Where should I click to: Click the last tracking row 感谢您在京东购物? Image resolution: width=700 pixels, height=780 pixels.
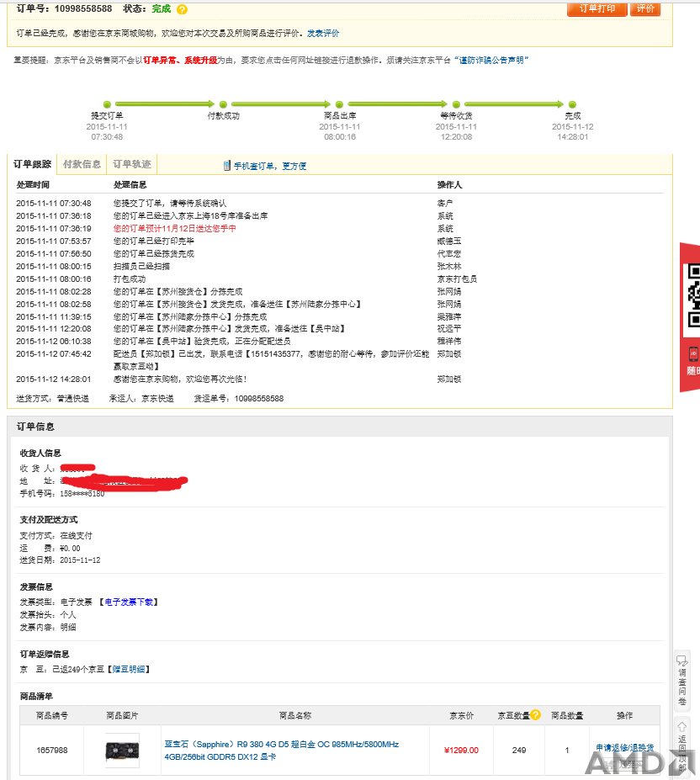pyautogui.click(x=339, y=379)
